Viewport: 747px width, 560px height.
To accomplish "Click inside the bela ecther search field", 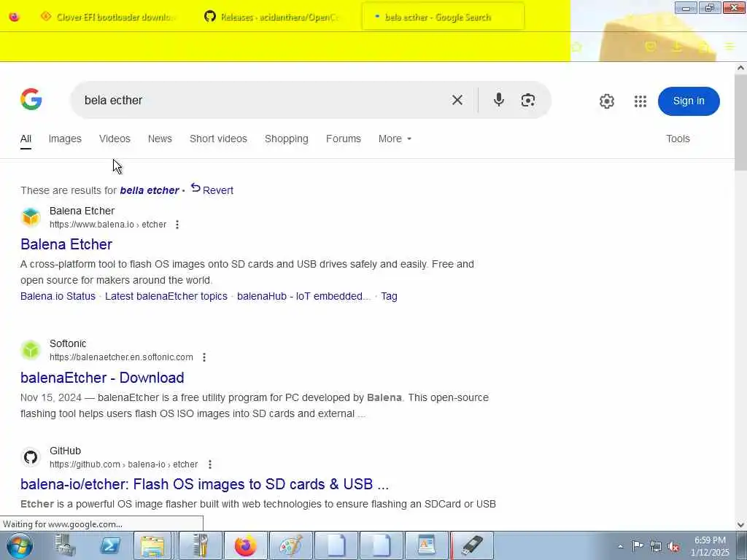I will [x=262, y=100].
